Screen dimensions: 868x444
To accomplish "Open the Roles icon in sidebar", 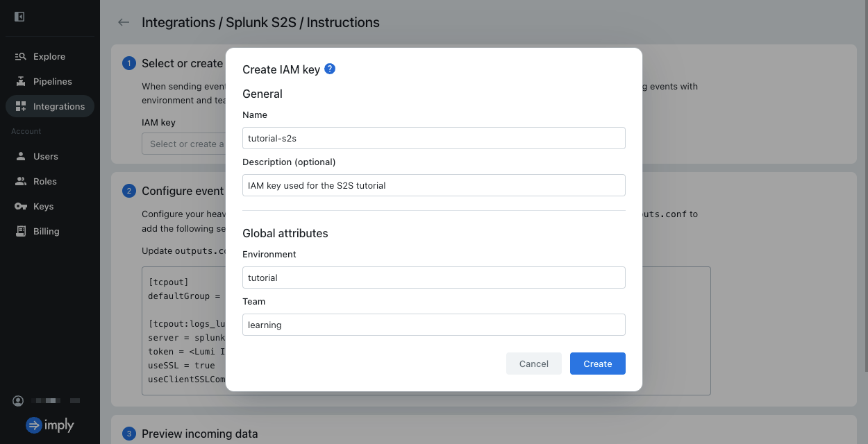I will tap(20, 181).
